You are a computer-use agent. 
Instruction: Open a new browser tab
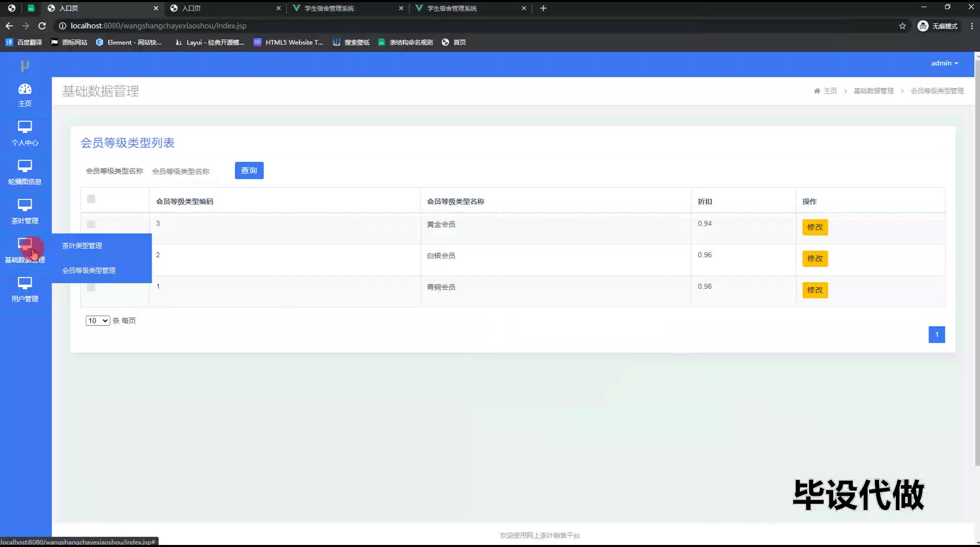click(x=543, y=8)
